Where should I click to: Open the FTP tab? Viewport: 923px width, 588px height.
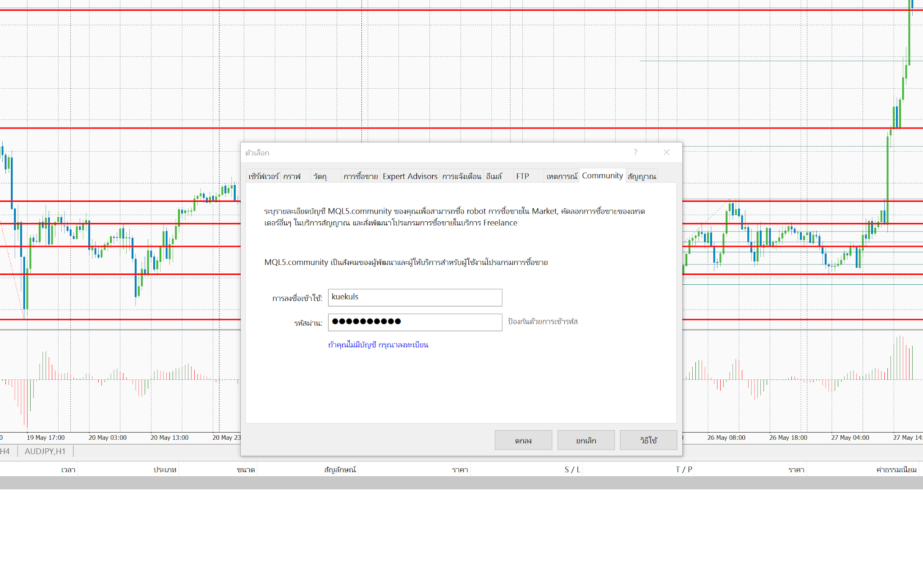[x=522, y=176]
